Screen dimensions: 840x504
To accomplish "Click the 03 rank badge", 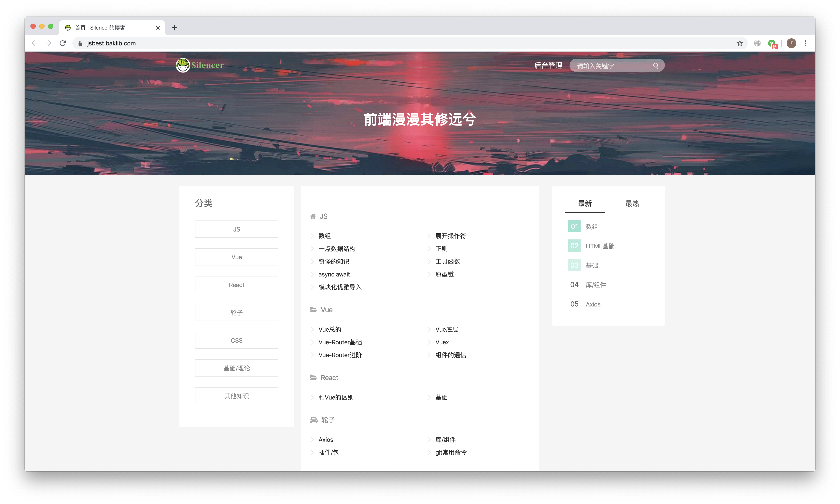I will (x=574, y=265).
